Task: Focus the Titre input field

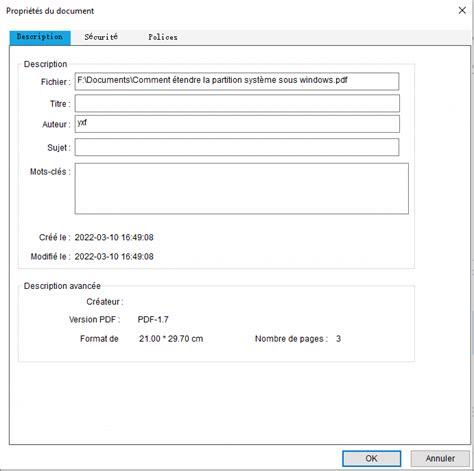Action: 237,103
